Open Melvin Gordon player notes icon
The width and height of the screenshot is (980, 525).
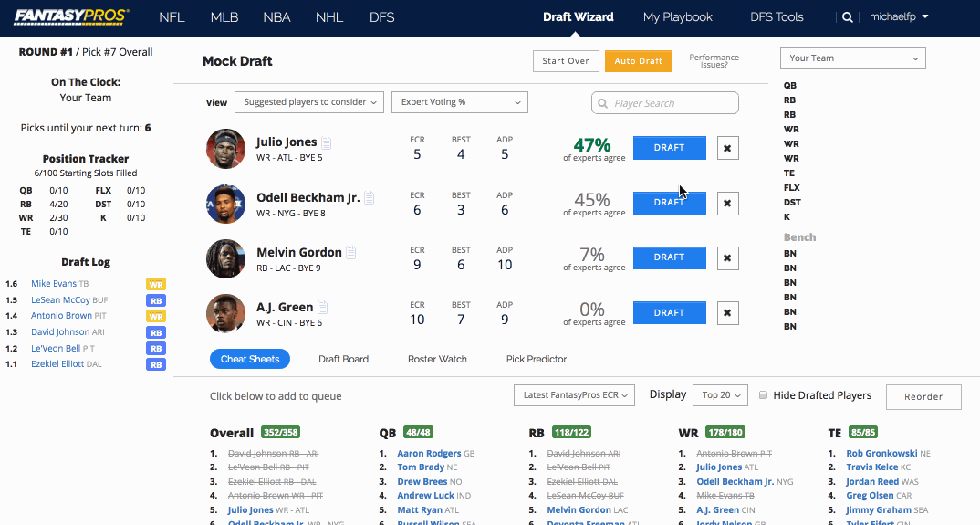[x=351, y=253]
